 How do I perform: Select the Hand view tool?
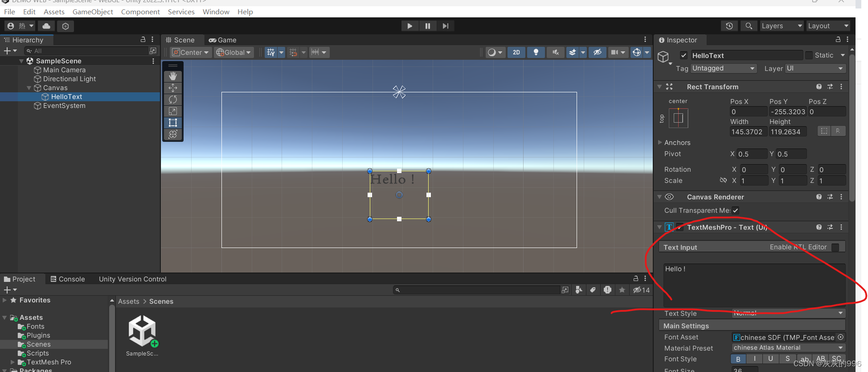[x=173, y=76]
